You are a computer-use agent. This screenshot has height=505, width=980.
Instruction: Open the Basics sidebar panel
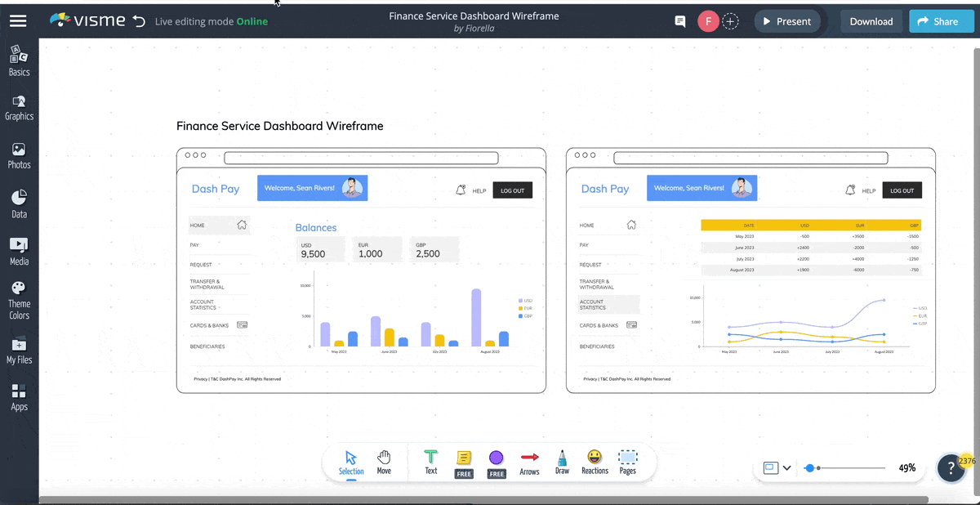19,61
